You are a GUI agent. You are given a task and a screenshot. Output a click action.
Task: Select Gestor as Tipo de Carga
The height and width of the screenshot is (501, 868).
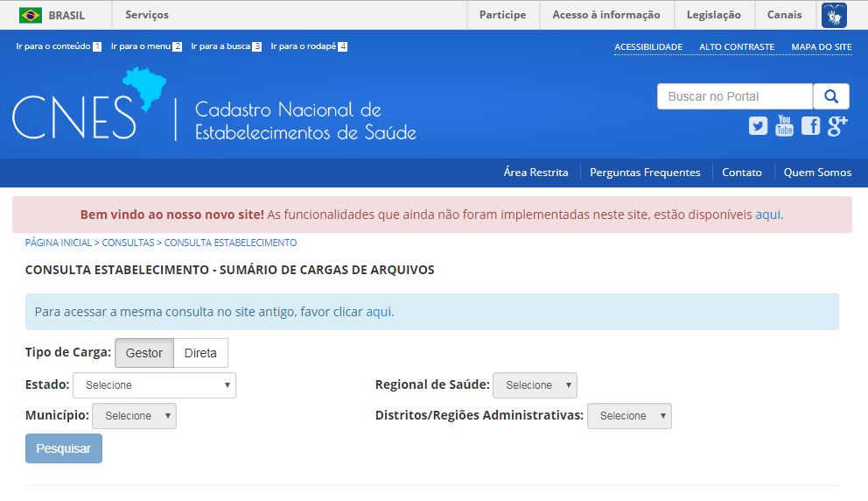click(x=144, y=353)
